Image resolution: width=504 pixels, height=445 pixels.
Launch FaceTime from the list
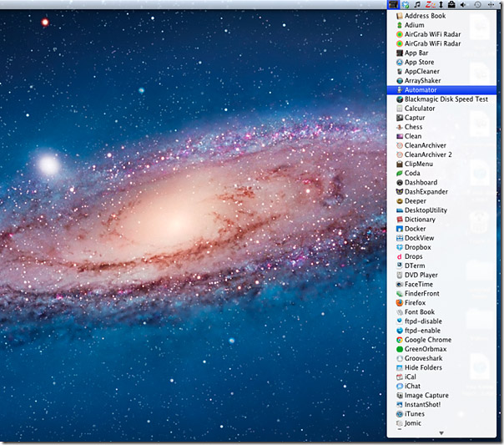[441, 285]
